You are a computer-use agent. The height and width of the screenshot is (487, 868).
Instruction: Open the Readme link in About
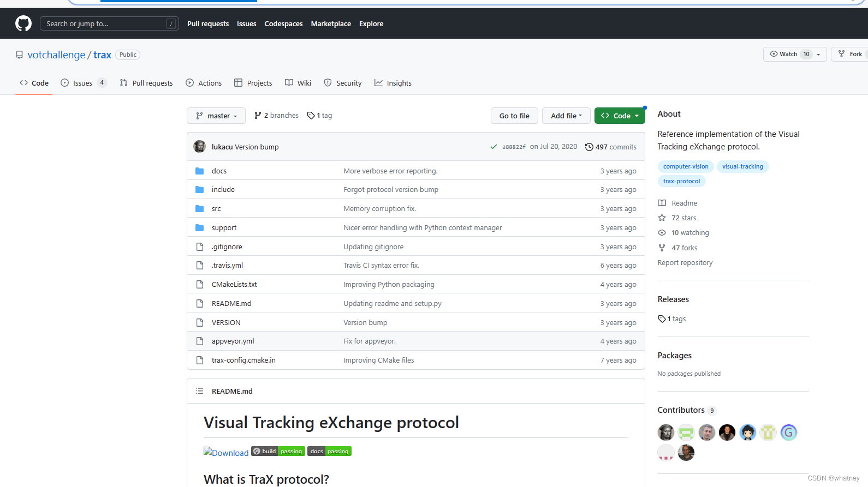pos(677,203)
